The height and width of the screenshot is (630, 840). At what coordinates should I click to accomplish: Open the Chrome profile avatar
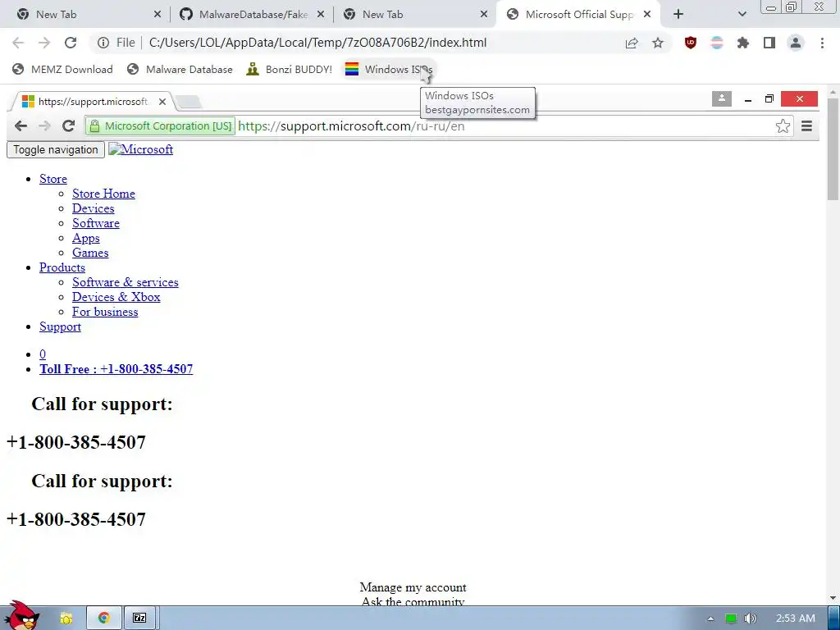796,43
